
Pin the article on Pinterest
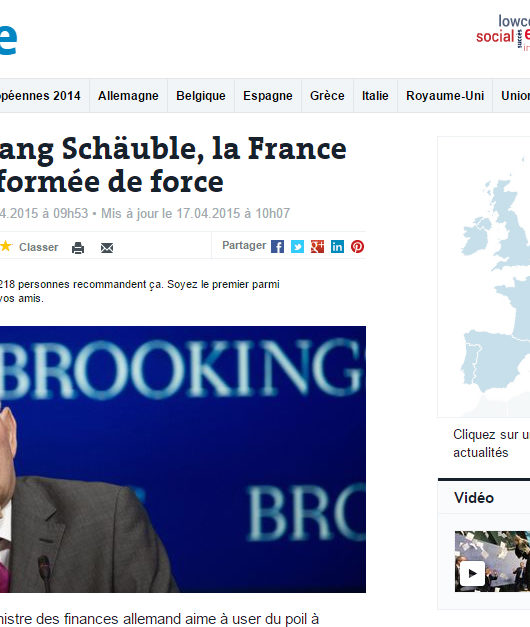pos(357,247)
